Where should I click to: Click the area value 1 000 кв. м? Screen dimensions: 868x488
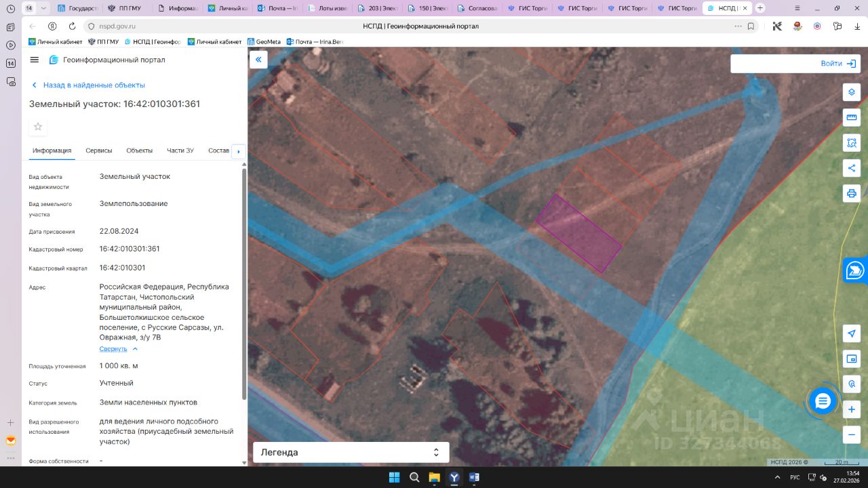click(x=119, y=366)
